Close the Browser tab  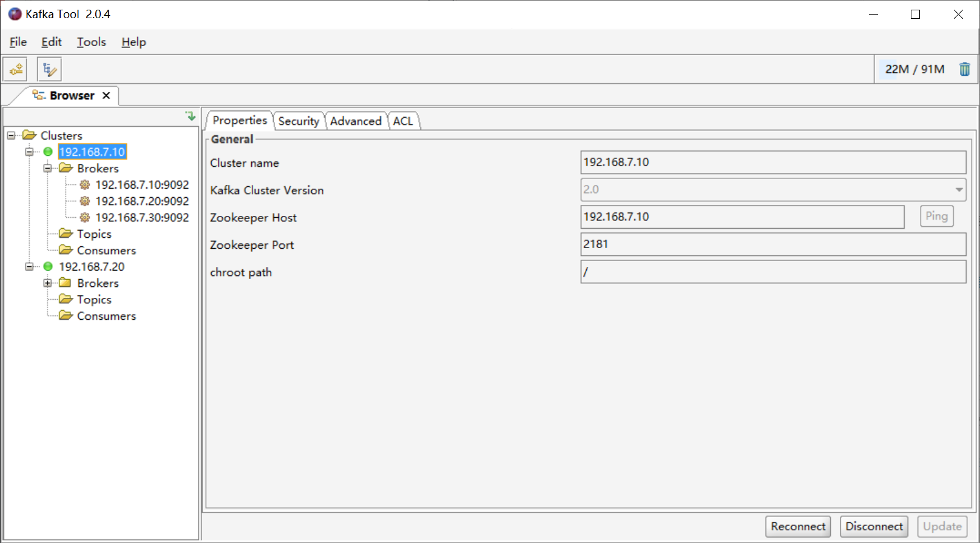pos(106,95)
